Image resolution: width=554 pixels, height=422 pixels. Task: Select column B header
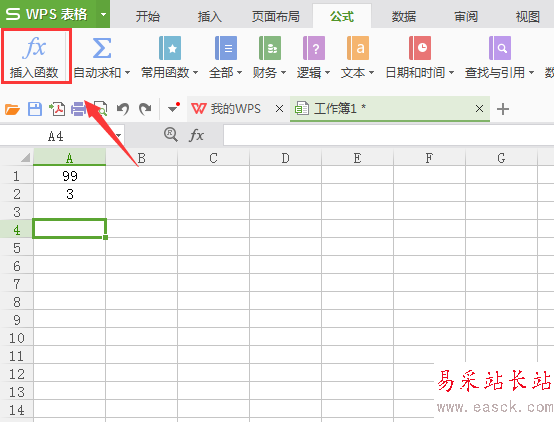click(142, 157)
